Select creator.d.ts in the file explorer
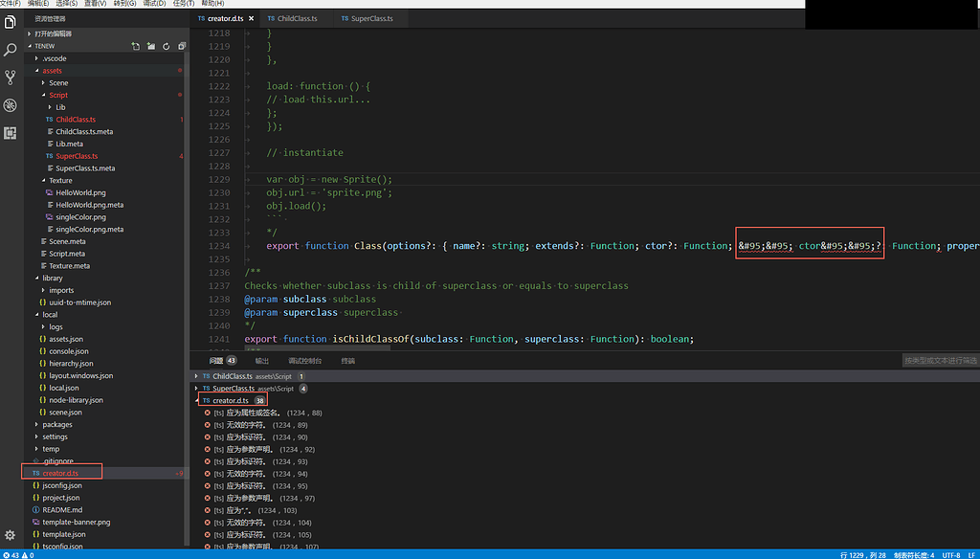This screenshot has width=980, height=559. tap(60, 473)
